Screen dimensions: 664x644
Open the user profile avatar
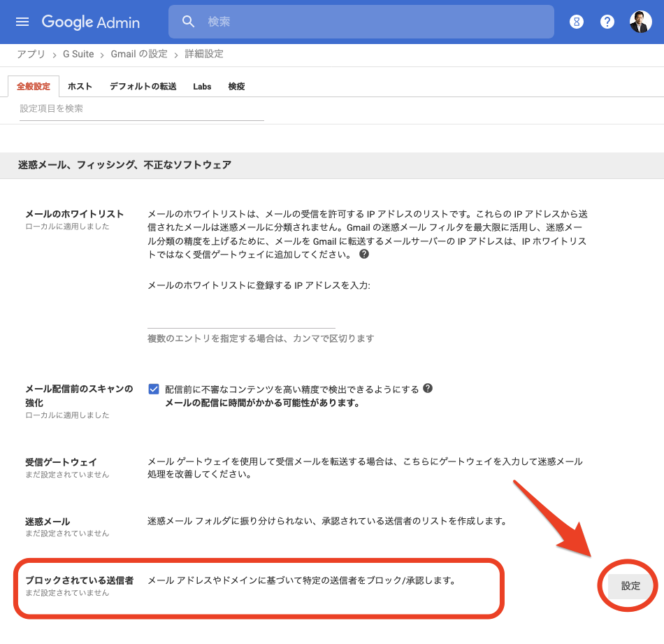click(x=640, y=22)
